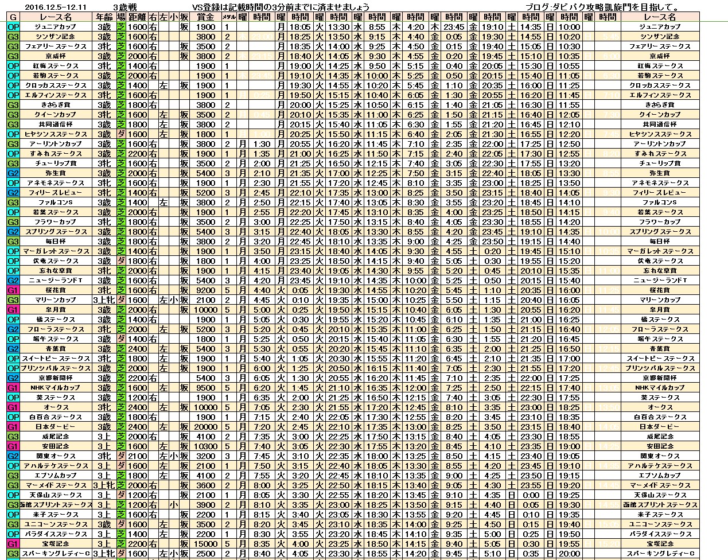The width and height of the screenshot is (728, 560).
Task: Select シンザン記念 in the left race column
Action: point(55,37)
